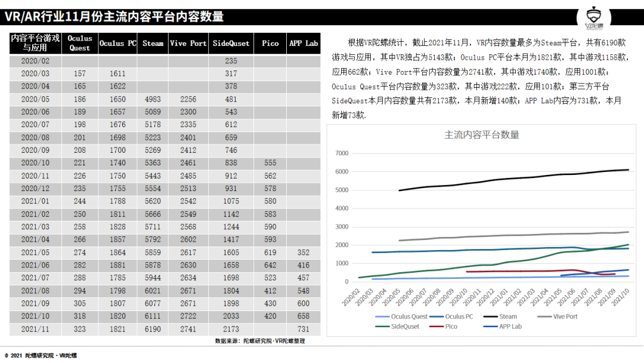Click the Oculus PC value 1785
The image size is (644, 363).
coord(117,278)
